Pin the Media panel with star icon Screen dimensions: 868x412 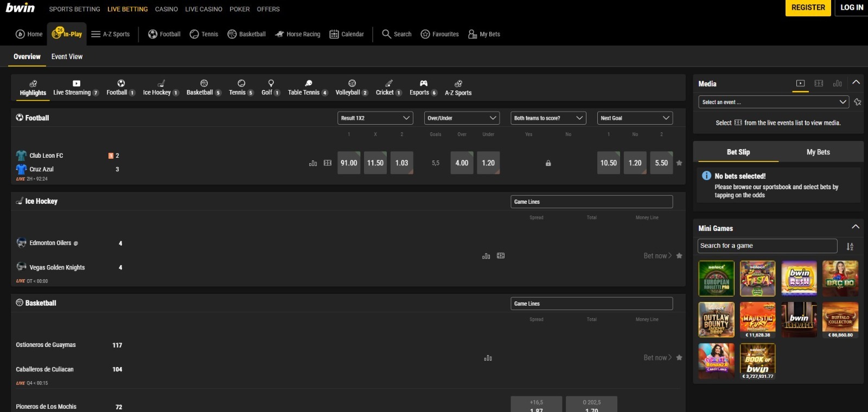(857, 102)
